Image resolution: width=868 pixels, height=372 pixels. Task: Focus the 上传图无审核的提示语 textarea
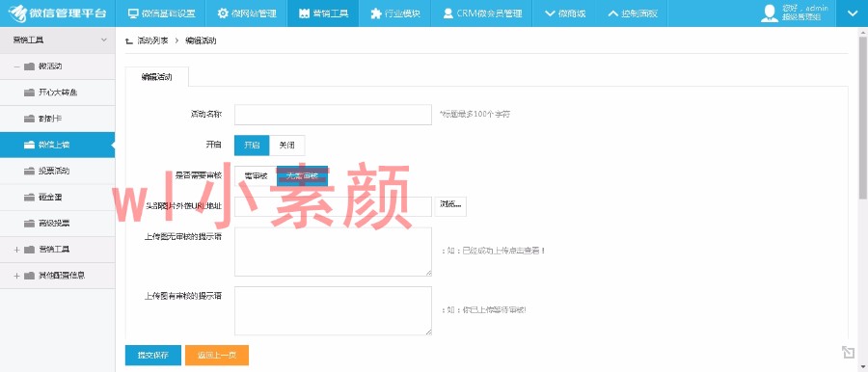pos(334,252)
